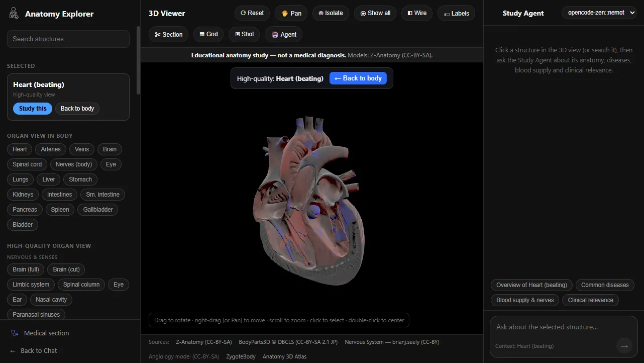Image resolution: width=644 pixels, height=363 pixels.
Task: Click the Search structures field
Action: (68, 39)
